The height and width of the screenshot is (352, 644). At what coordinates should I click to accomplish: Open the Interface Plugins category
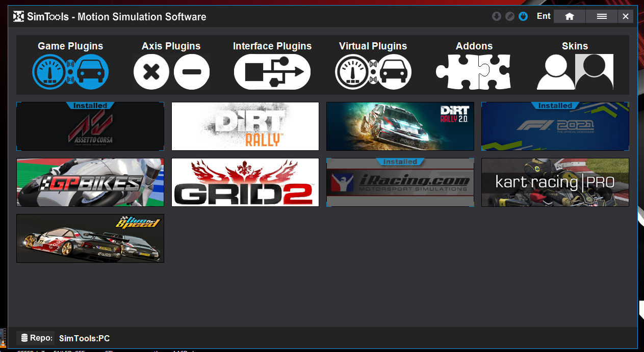coord(272,65)
